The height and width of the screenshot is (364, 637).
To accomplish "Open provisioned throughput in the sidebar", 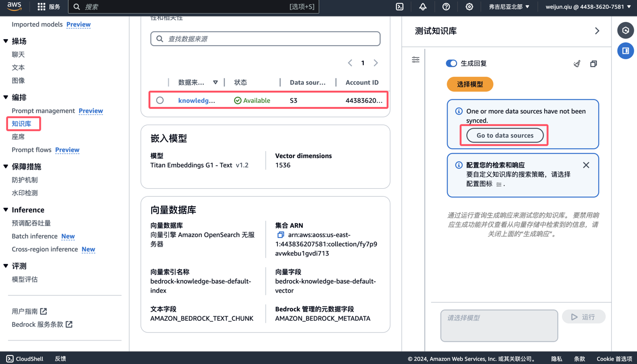I will pyautogui.click(x=31, y=223).
